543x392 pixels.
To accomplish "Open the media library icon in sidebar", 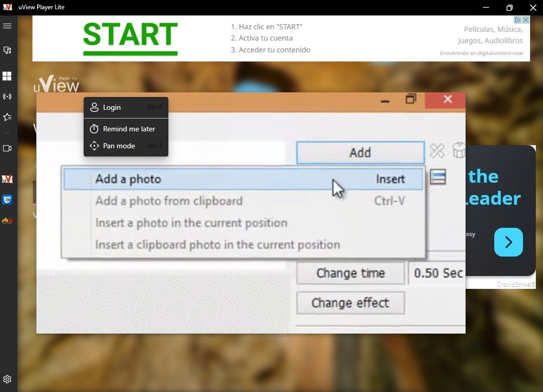I will pos(7,50).
